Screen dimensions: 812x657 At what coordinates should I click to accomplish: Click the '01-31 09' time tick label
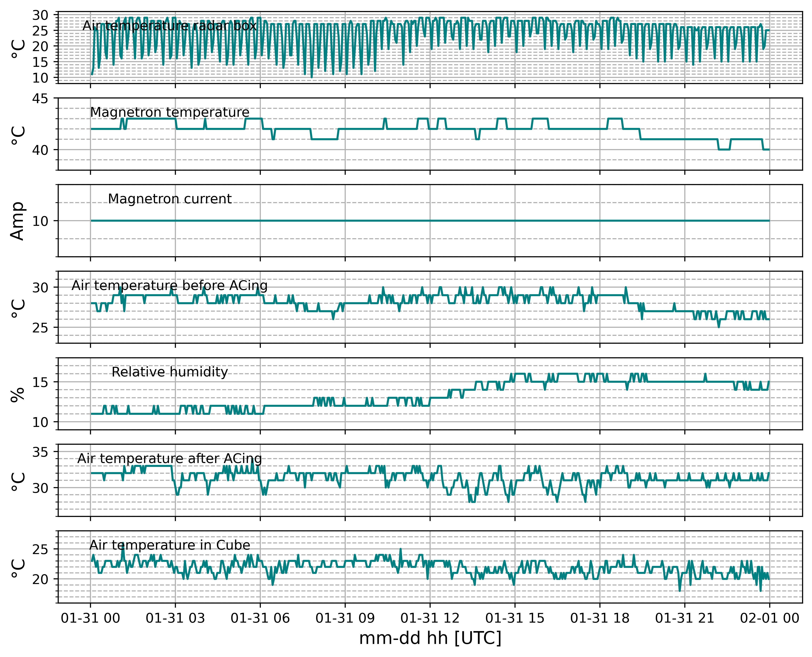(x=345, y=618)
